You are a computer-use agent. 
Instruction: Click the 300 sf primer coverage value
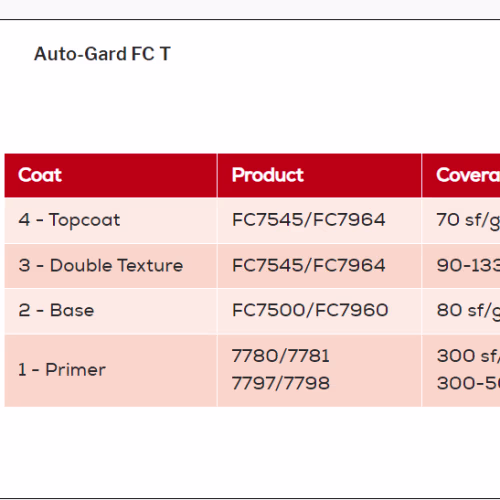[x=468, y=356]
